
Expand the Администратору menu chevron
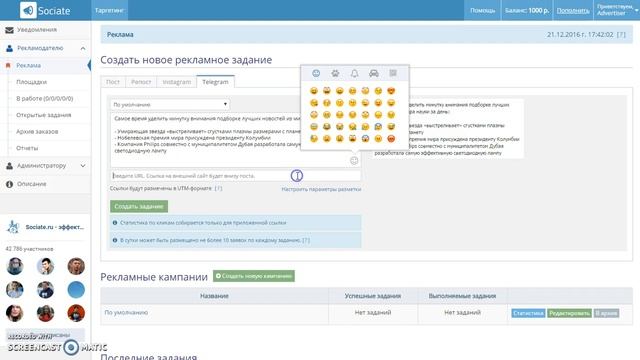[x=83, y=166]
